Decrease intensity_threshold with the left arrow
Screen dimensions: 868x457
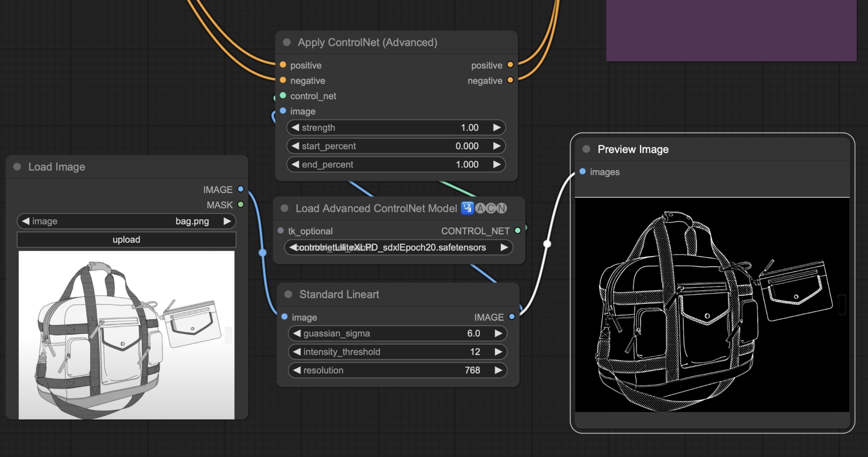pos(297,352)
